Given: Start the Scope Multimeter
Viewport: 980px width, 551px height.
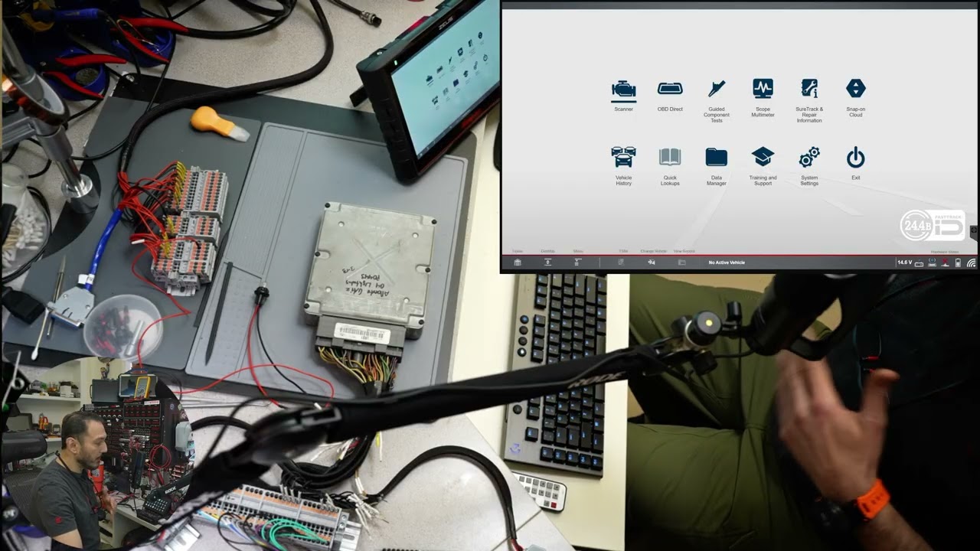Looking at the screenshot, I should pyautogui.click(x=763, y=97).
